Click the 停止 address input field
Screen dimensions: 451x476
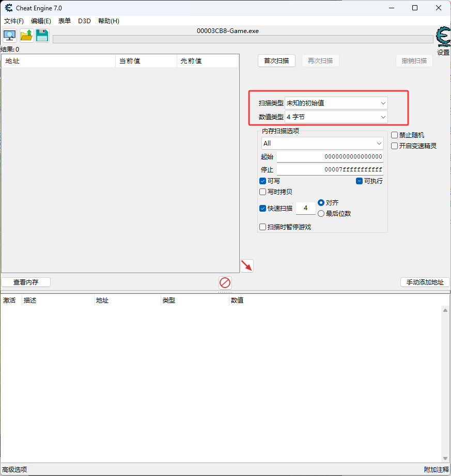pos(330,169)
